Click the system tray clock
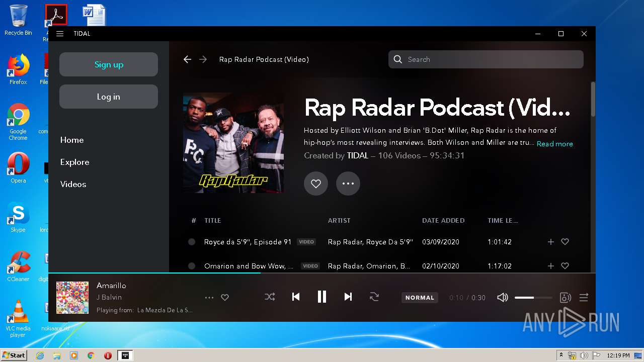Screen dimensions: 644x362 click(x=618, y=355)
